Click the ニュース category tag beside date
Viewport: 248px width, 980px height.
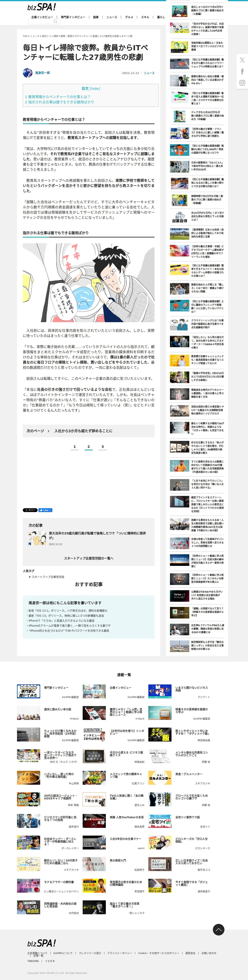click(149, 73)
